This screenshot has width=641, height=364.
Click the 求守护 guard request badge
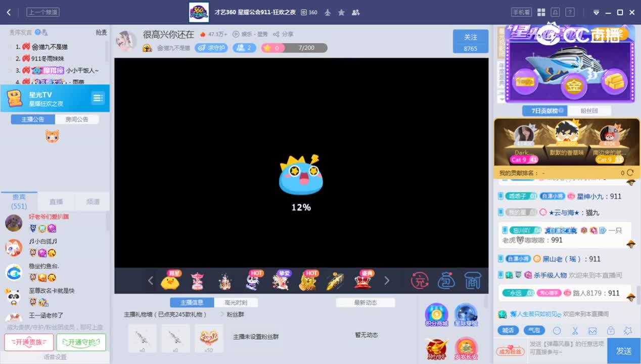[211, 48]
